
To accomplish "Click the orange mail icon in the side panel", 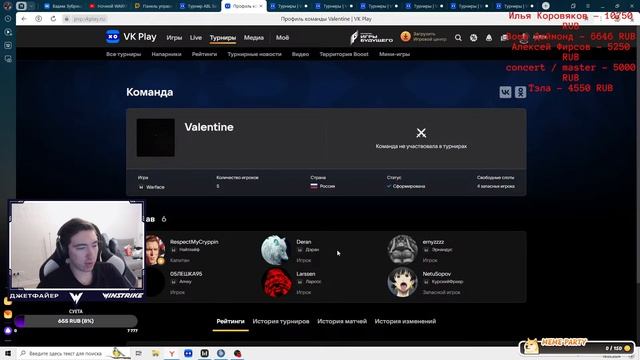I will (x=8, y=314).
